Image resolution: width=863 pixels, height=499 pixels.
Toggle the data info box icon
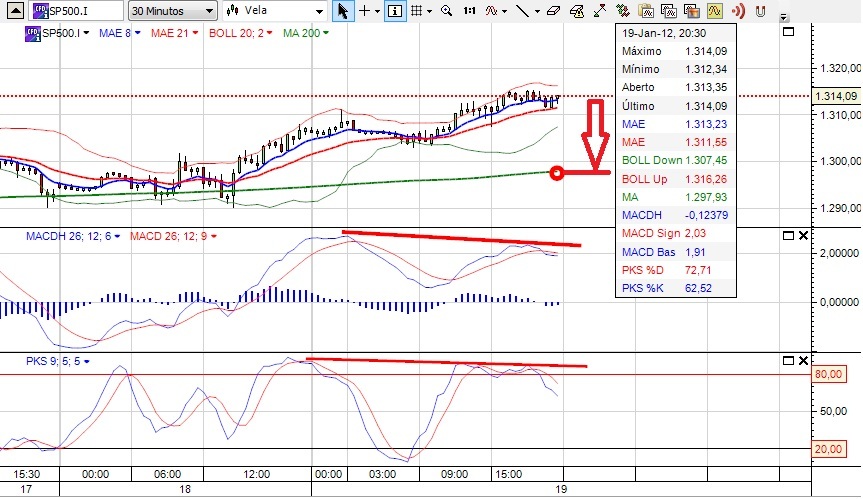tap(394, 10)
